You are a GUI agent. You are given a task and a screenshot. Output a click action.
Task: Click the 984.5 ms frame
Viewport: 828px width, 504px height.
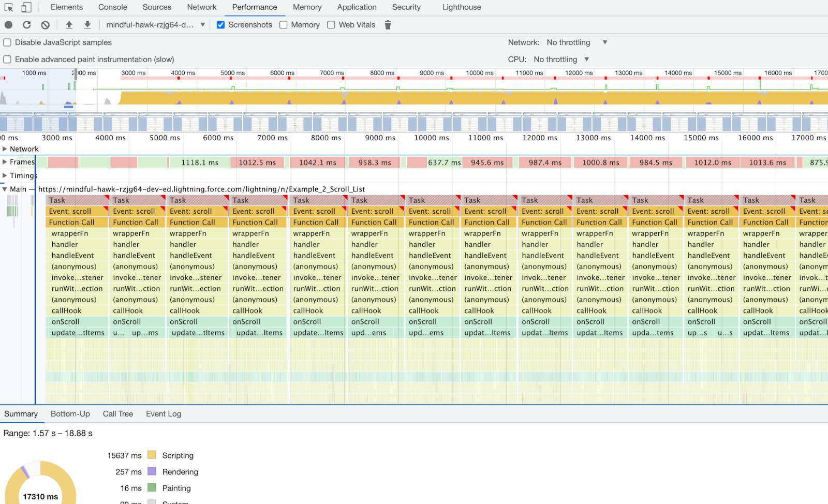(656, 162)
